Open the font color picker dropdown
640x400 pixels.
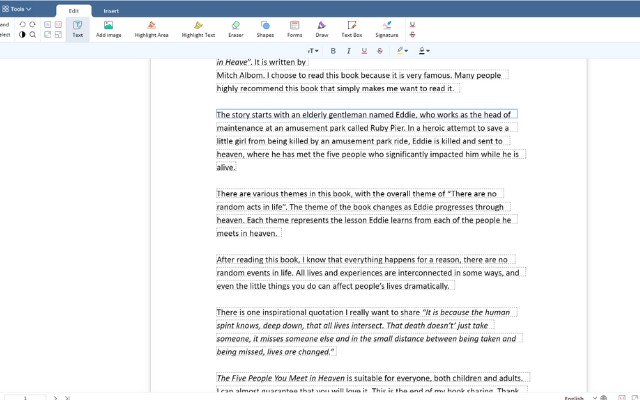coord(424,51)
